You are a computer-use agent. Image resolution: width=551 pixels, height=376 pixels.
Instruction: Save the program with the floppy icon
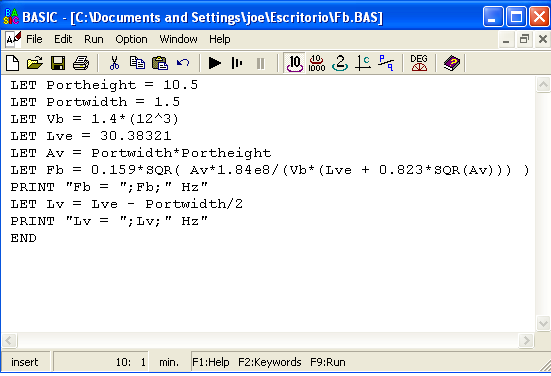pos(58,63)
